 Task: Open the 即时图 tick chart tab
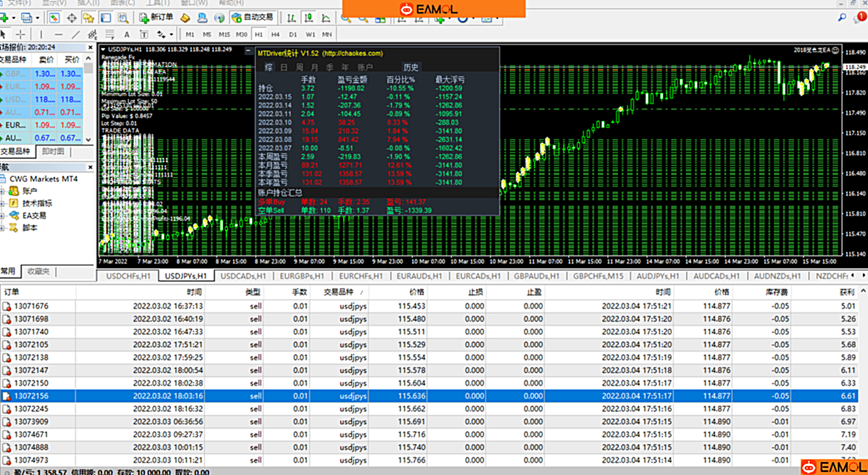[x=53, y=151]
